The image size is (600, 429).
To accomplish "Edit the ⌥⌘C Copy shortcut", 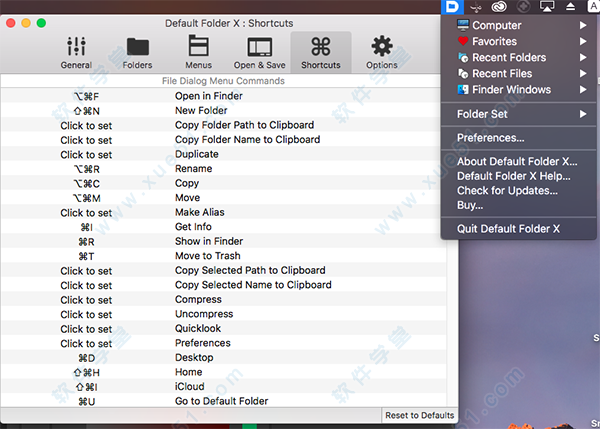I will point(86,184).
